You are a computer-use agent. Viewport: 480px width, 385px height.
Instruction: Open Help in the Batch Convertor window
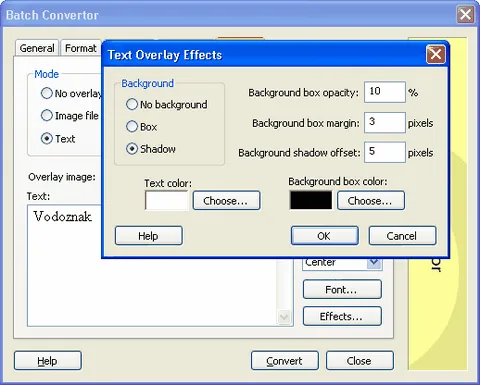point(48,360)
